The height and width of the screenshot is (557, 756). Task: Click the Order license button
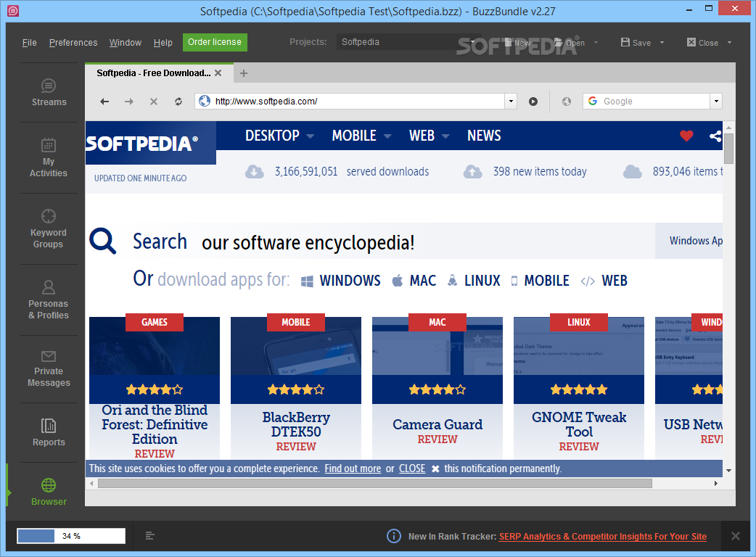(215, 42)
